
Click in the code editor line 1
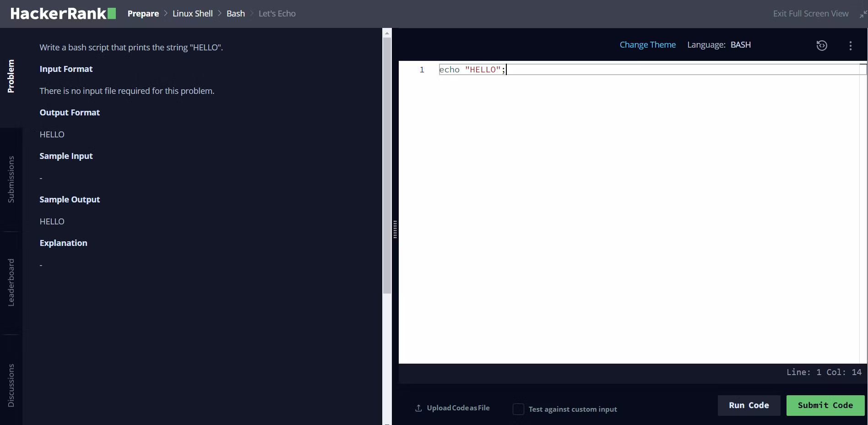tap(641, 70)
